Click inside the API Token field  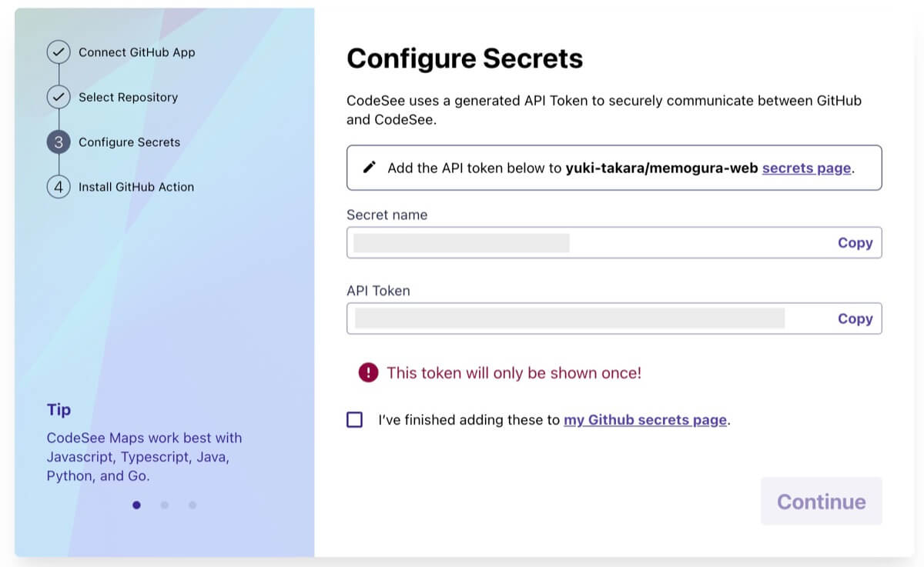click(x=570, y=319)
